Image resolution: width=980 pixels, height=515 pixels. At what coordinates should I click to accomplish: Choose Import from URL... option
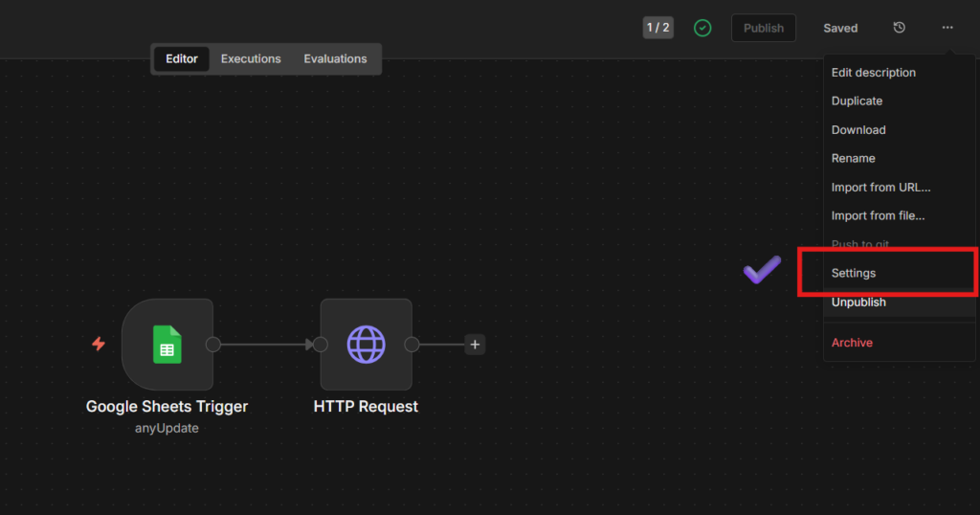880,187
